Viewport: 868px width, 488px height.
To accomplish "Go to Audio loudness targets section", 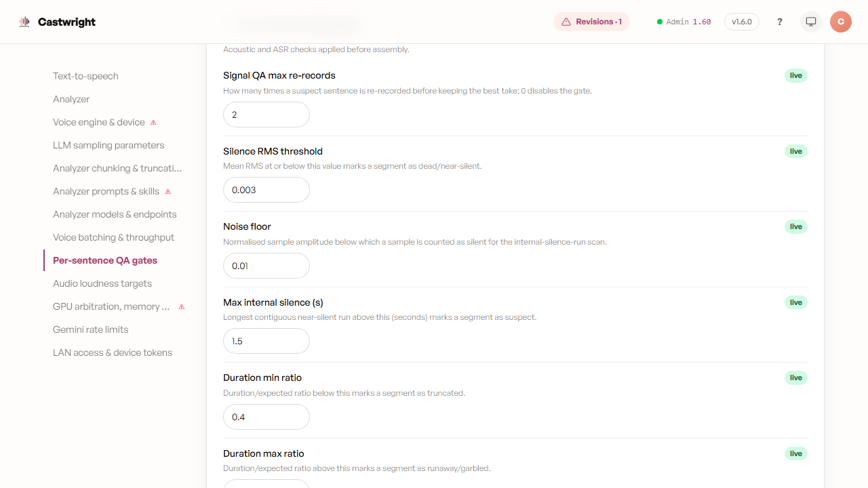I will coord(102,283).
